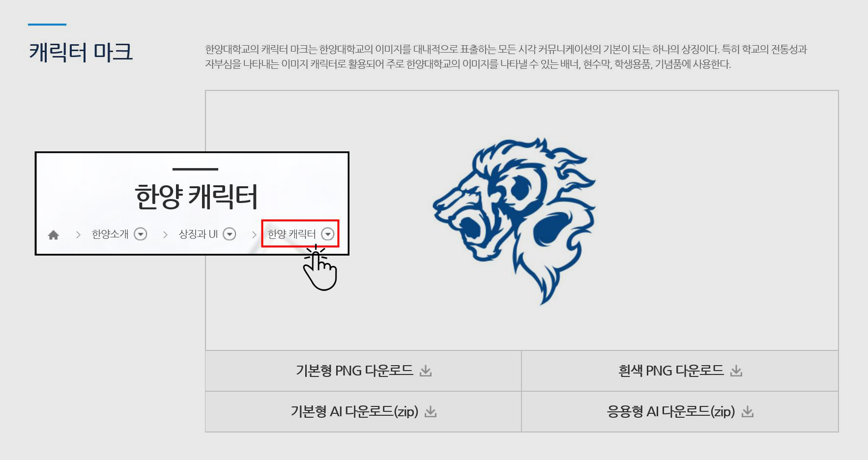
Task: Expand the 상징과 UI dropdown arrow
Action: pos(230,234)
